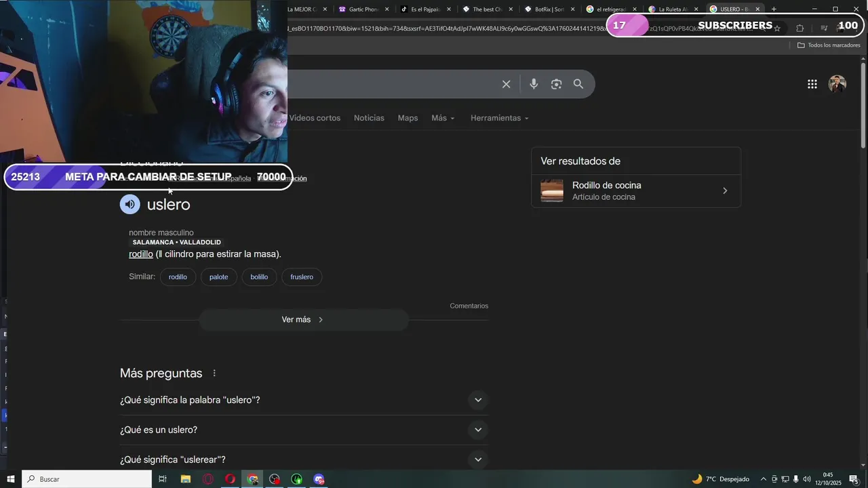Expand question ¿Qué significa la palabra "uslero"?
This screenshot has width=868, height=488.
tap(304, 400)
